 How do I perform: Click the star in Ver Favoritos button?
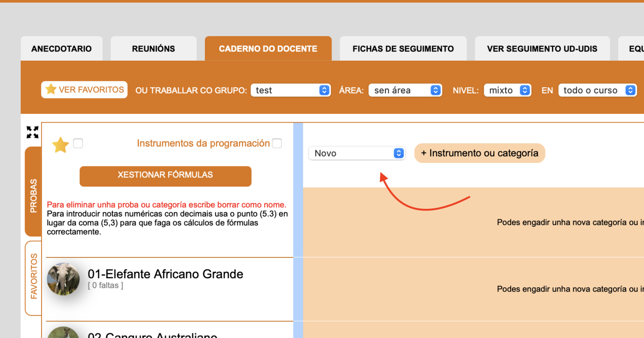[x=51, y=89]
